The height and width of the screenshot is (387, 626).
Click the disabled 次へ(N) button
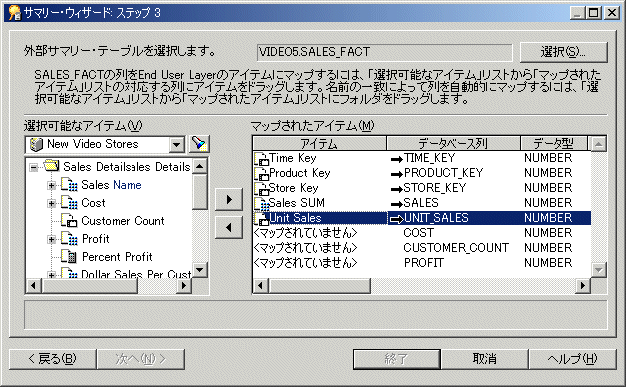click(141, 359)
